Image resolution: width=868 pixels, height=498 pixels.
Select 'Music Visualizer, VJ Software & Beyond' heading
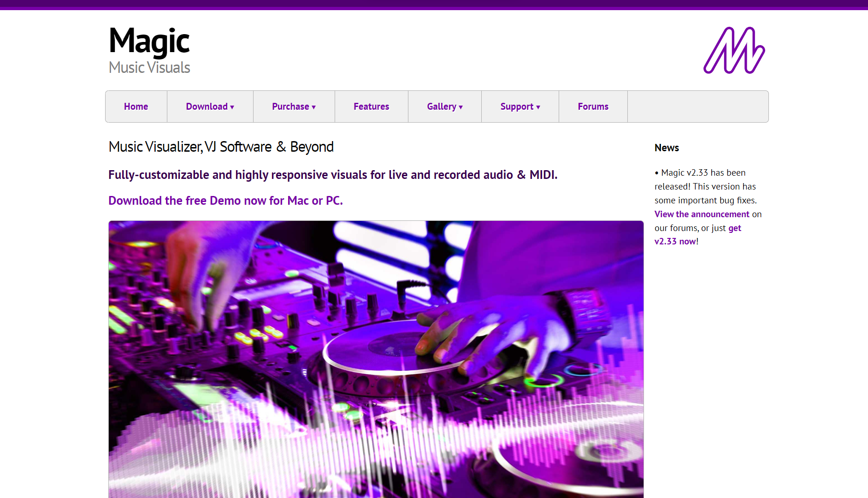click(x=221, y=147)
